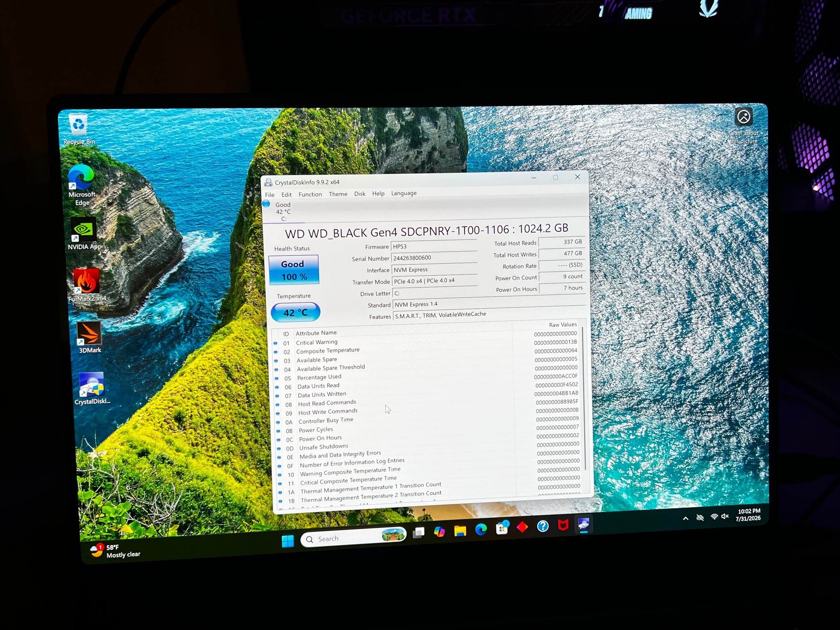The image size is (840, 630).
Task: Open the Theme menu
Action: coord(338,194)
